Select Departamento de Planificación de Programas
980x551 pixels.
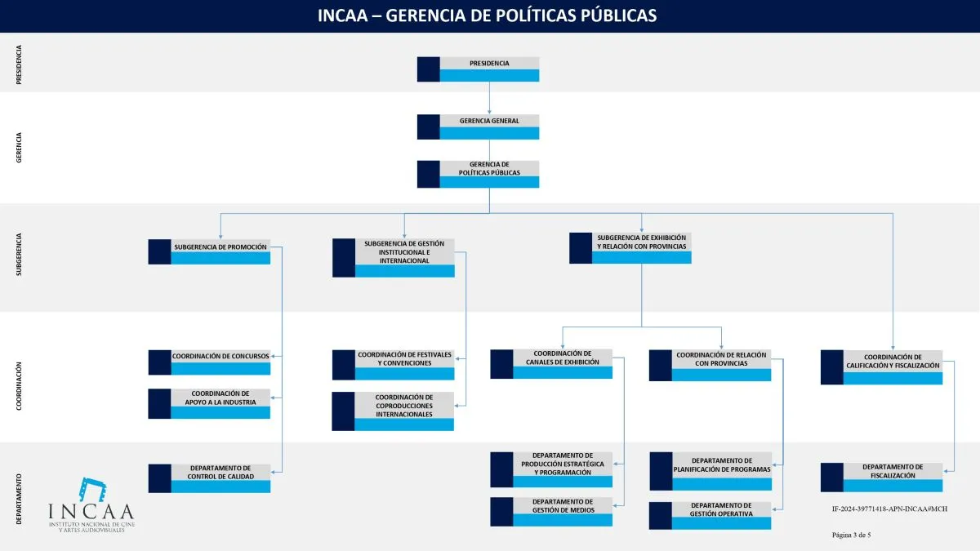coord(710,471)
